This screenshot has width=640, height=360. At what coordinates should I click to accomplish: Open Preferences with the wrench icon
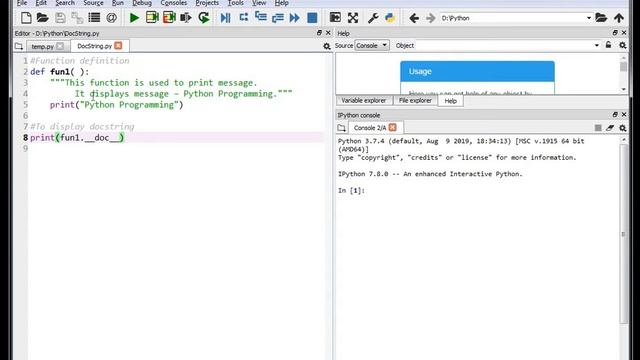point(373,18)
